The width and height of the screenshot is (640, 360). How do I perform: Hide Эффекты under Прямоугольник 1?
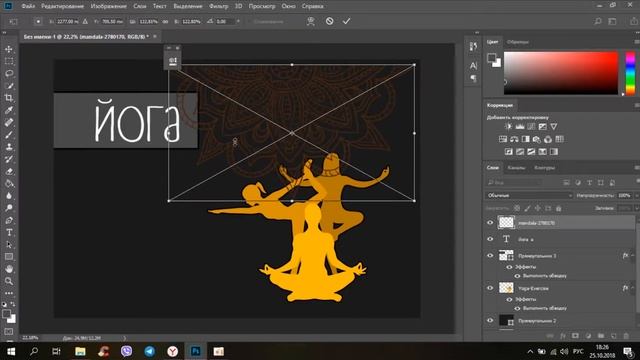509,267
